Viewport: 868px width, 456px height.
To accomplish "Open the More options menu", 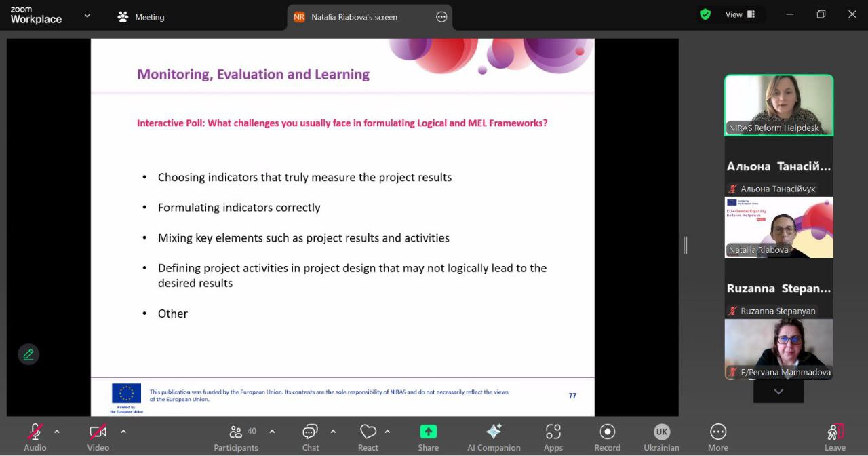I will (717, 437).
